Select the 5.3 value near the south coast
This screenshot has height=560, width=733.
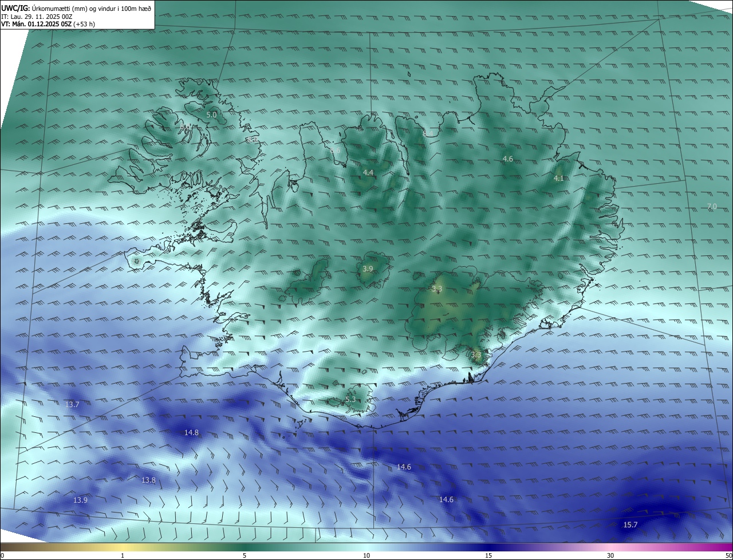(350, 400)
